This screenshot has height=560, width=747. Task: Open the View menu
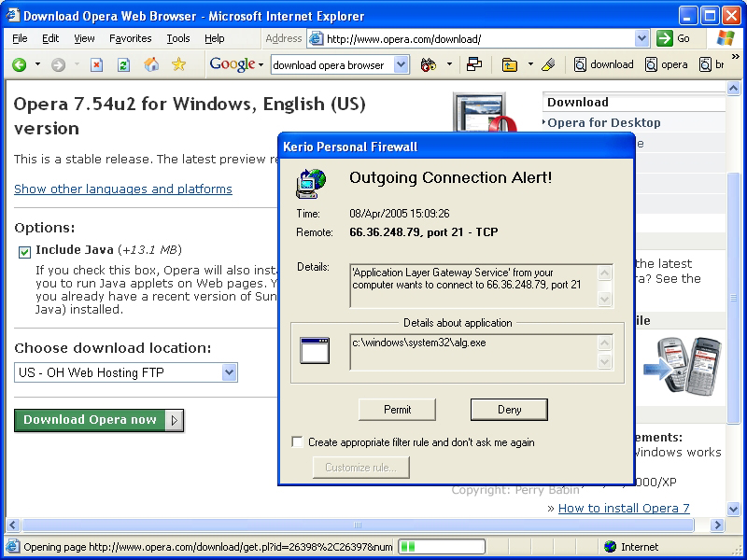[84, 38]
